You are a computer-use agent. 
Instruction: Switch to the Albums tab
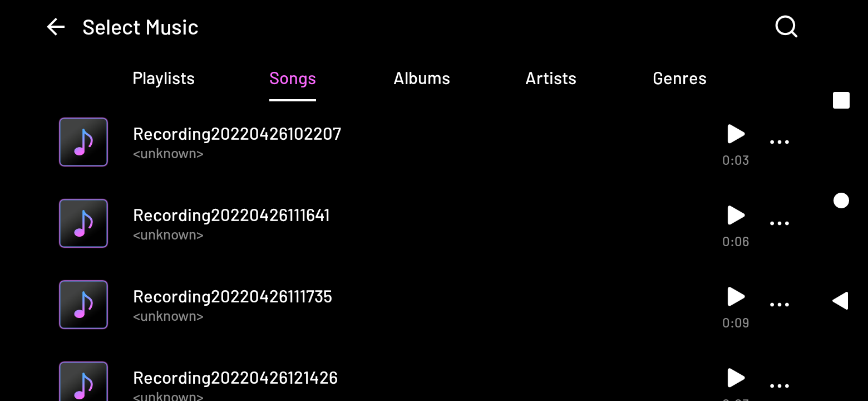(x=422, y=79)
